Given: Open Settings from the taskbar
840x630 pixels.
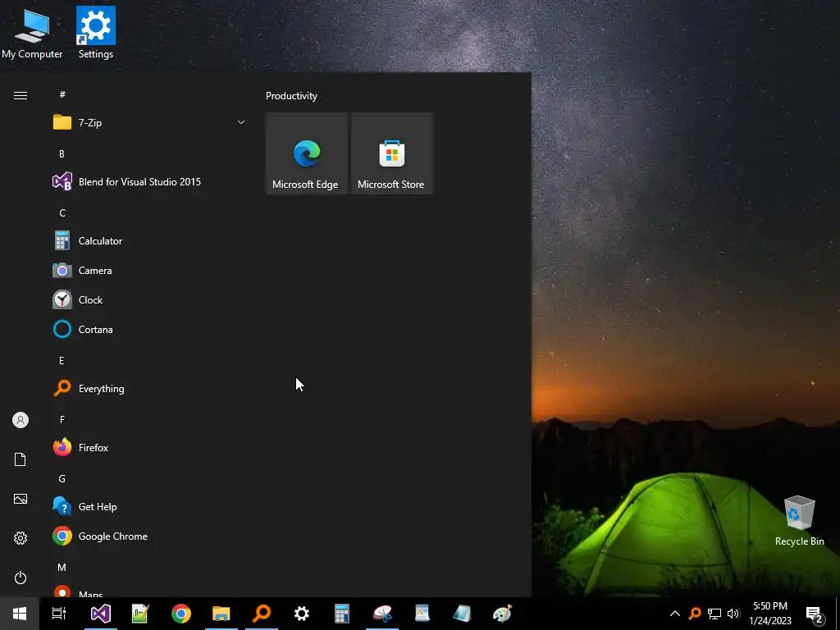Looking at the screenshot, I should click(302, 614).
